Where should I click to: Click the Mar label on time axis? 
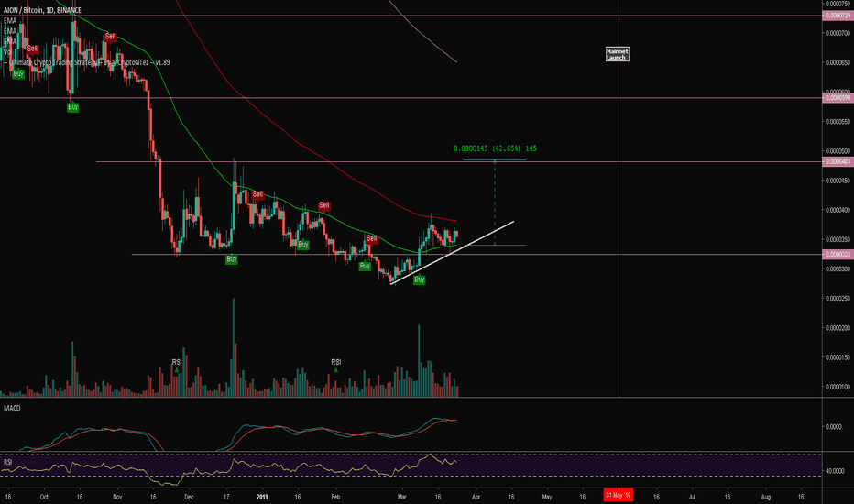coord(402,497)
